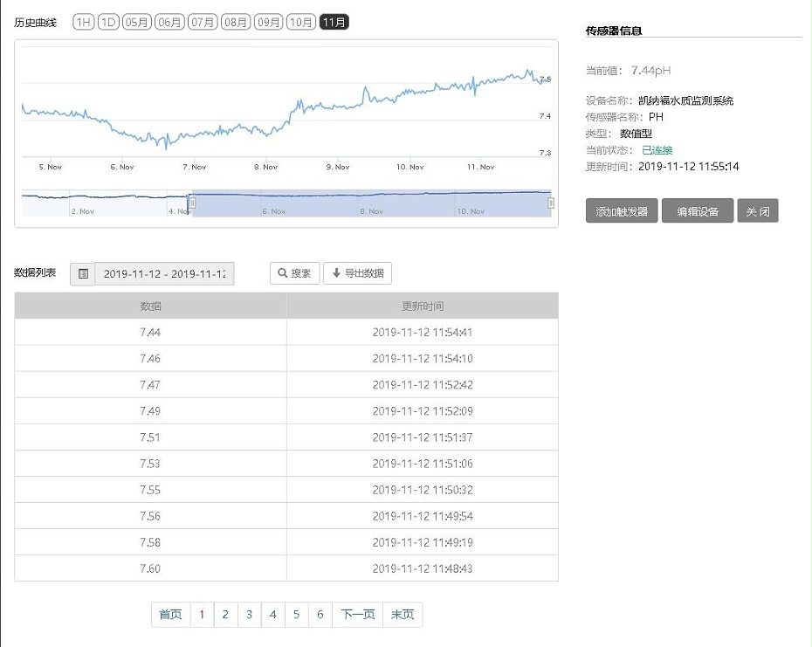Image resolution: width=812 pixels, height=647 pixels.
Task: Click the 7. Nov axis label
Action: click(x=194, y=167)
